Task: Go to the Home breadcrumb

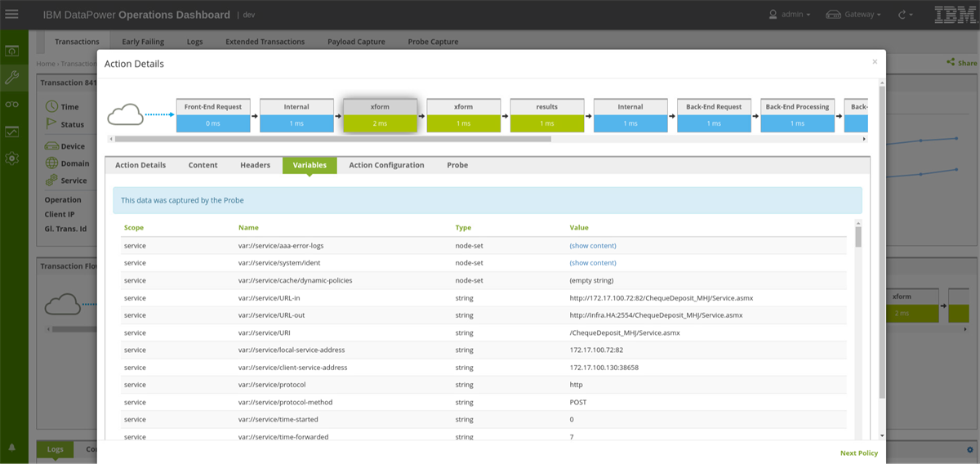Action: (x=46, y=63)
